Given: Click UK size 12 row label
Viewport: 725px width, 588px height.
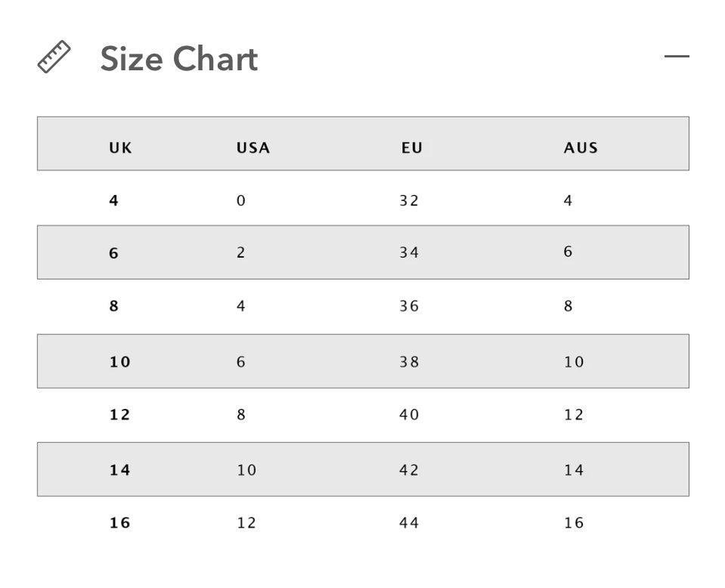Looking at the screenshot, I should click(x=120, y=415).
